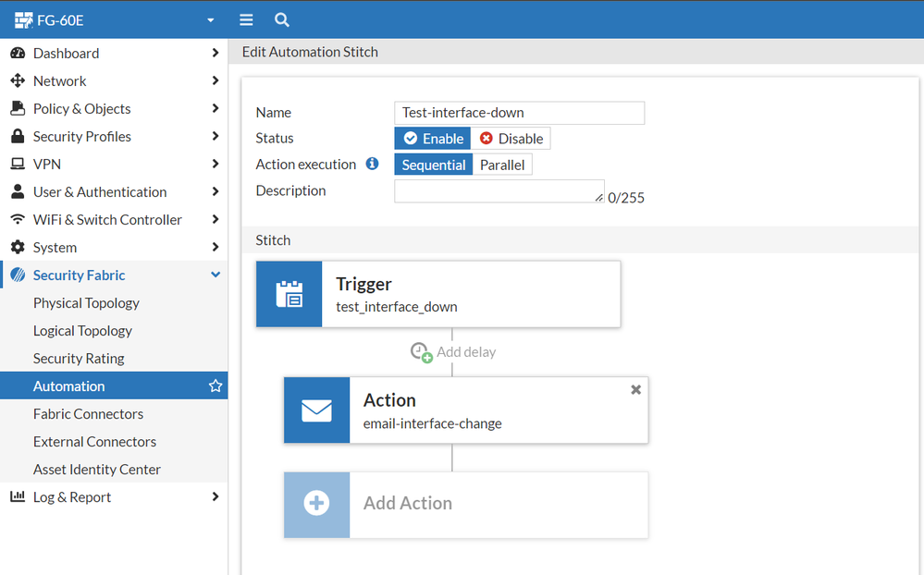Image resolution: width=924 pixels, height=575 pixels.
Task: Click the Add delay clock icon
Action: (421, 352)
